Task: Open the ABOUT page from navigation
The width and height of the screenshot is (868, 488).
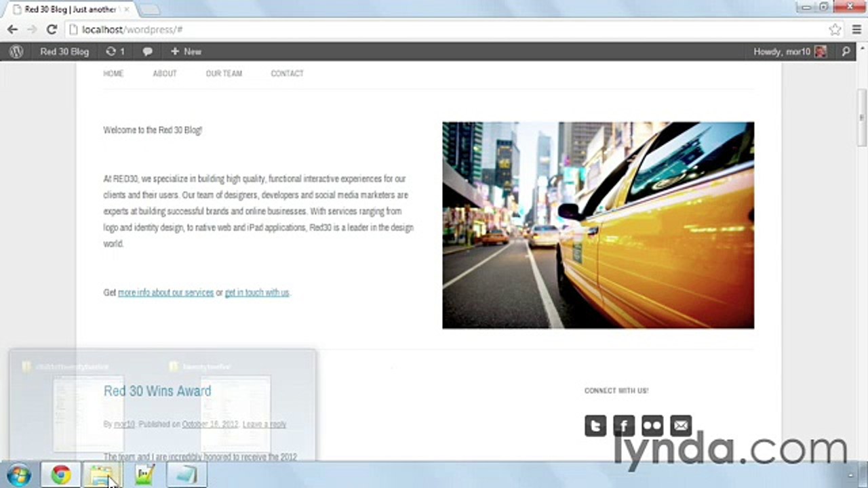Action: [x=165, y=73]
